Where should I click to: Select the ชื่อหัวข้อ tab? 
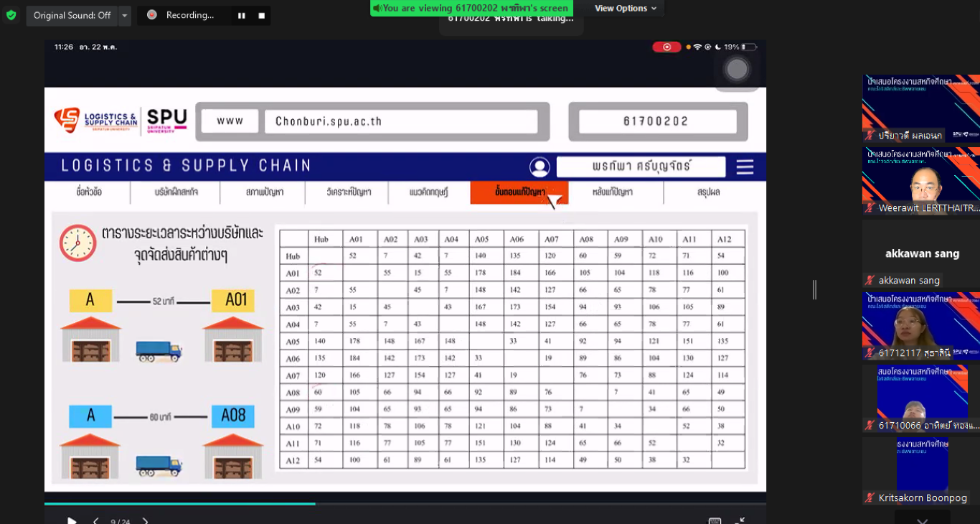tap(89, 192)
